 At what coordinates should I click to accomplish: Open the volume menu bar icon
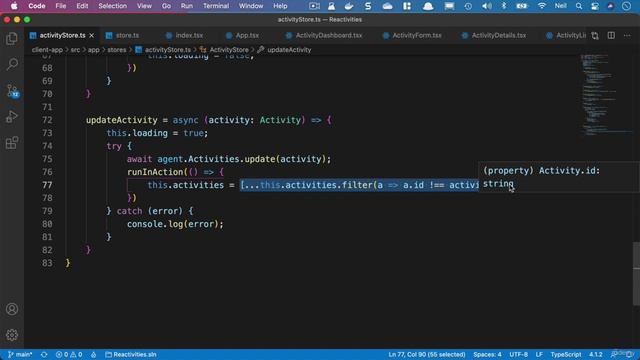click(x=487, y=6)
